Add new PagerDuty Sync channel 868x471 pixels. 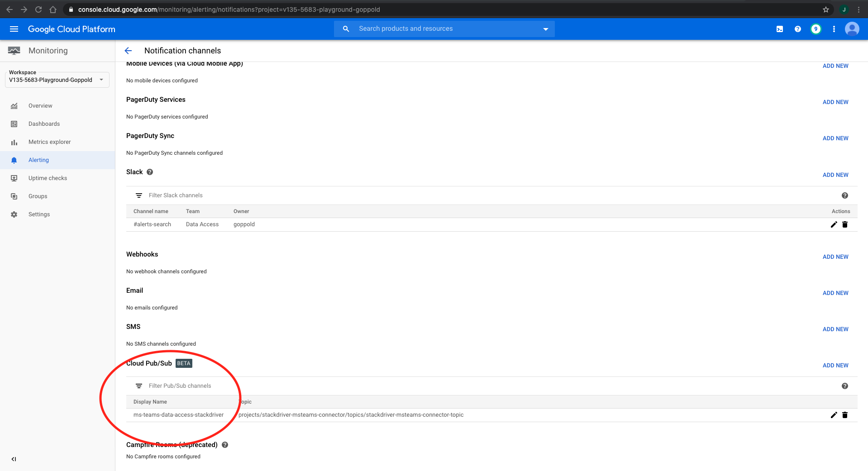coord(835,138)
